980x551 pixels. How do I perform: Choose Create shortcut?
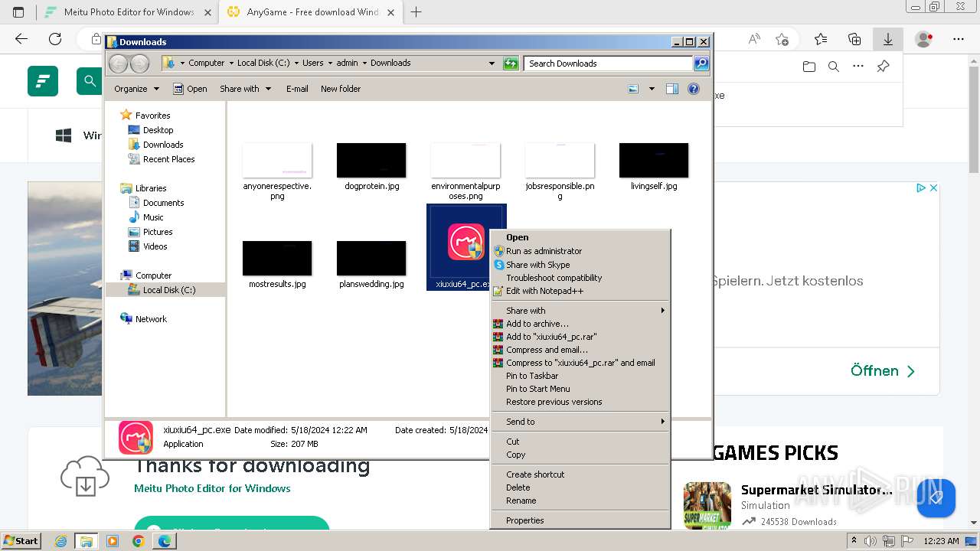pos(580,474)
